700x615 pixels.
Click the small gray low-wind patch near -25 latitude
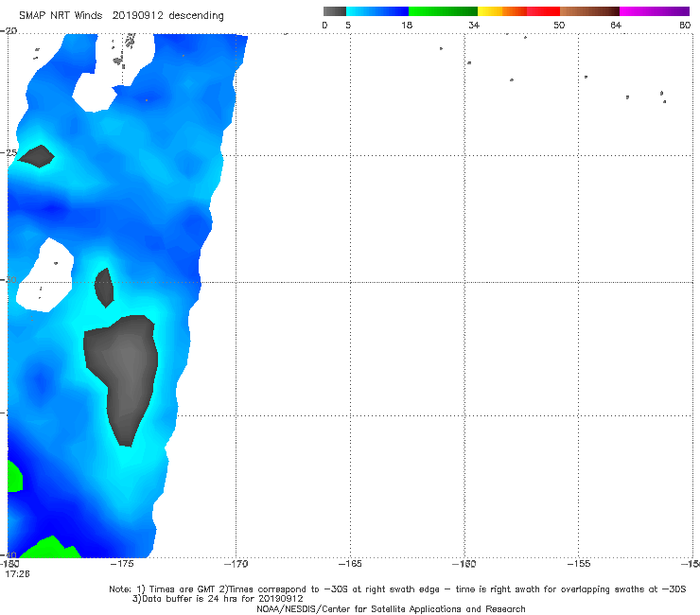pos(37,156)
